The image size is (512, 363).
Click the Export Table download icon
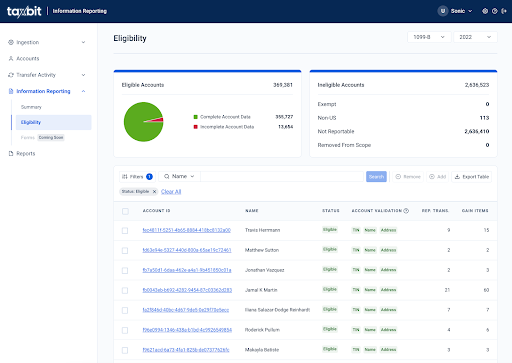click(x=457, y=177)
